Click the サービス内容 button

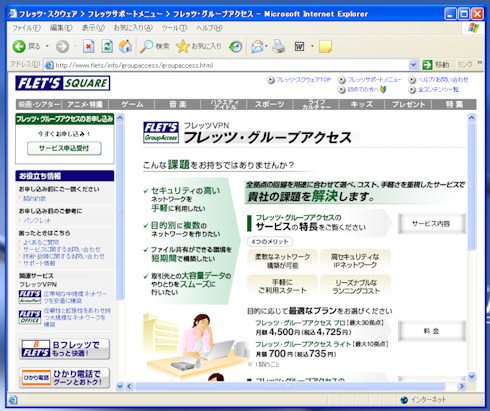pyautogui.click(x=431, y=224)
